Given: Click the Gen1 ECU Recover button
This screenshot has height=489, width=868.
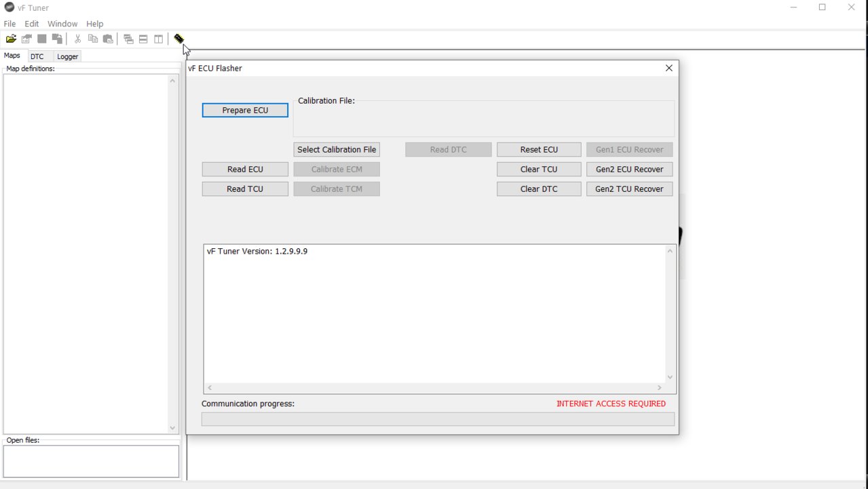Looking at the screenshot, I should coord(630,149).
